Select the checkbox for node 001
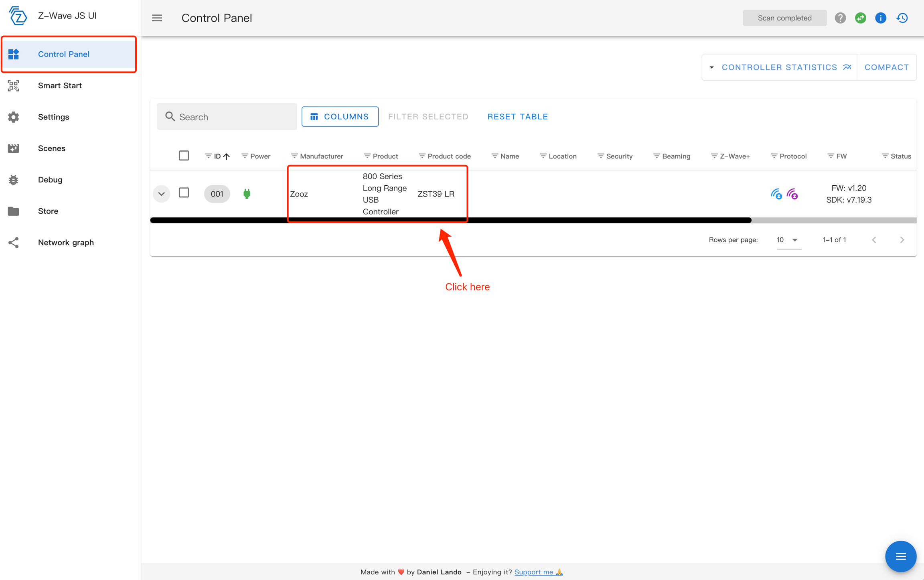The image size is (924, 580). click(x=184, y=193)
